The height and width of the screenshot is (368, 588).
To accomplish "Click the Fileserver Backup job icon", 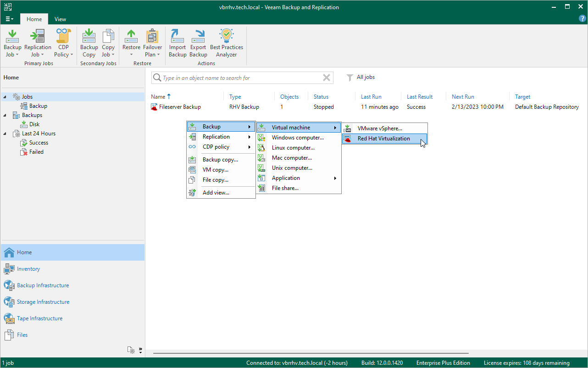I will click(x=155, y=107).
